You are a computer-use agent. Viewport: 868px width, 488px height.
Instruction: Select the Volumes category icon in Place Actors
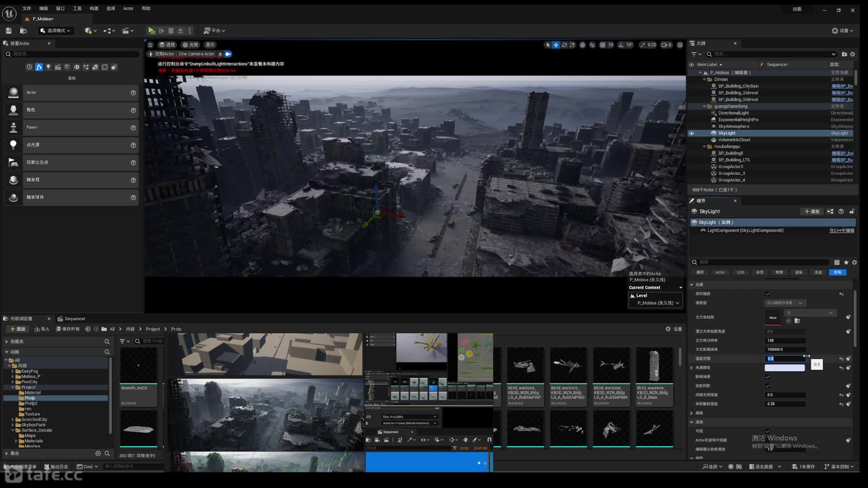(105, 67)
